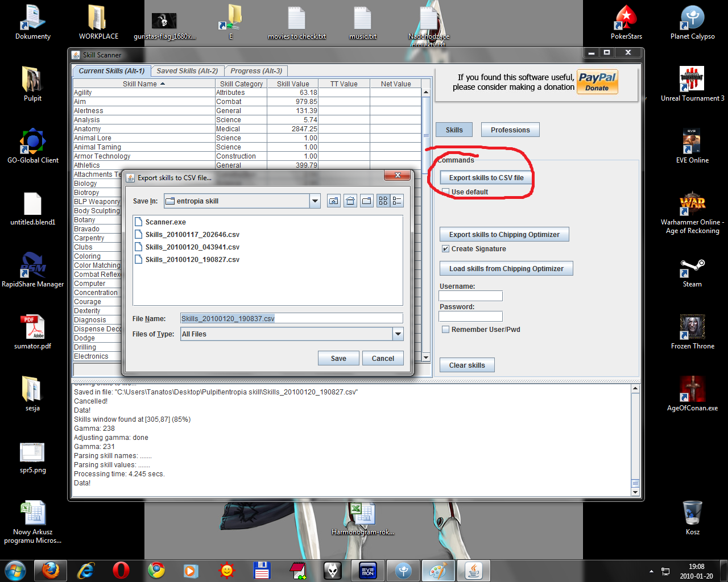The height and width of the screenshot is (582, 728).
Task: Click the File Name text field
Action: pos(291,319)
